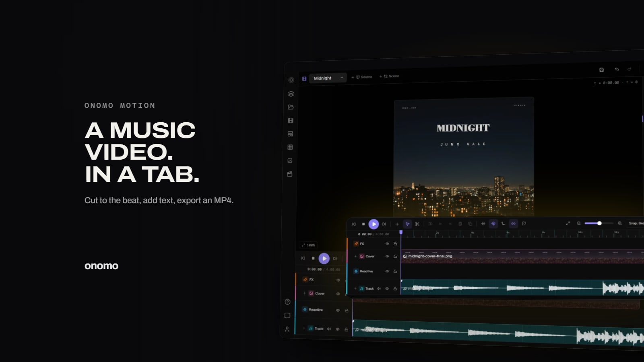Toggle Reactive track lock in the background timeline
644x362 pixels.
(x=346, y=310)
